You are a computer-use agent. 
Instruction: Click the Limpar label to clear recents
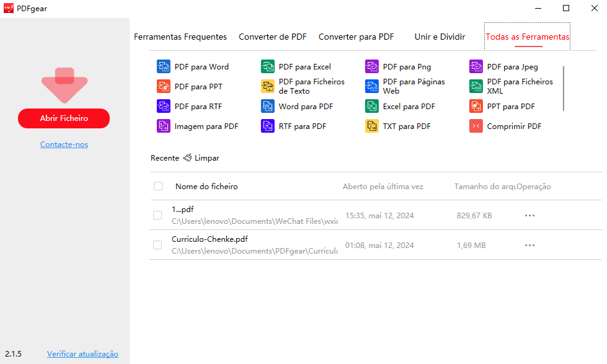click(206, 158)
